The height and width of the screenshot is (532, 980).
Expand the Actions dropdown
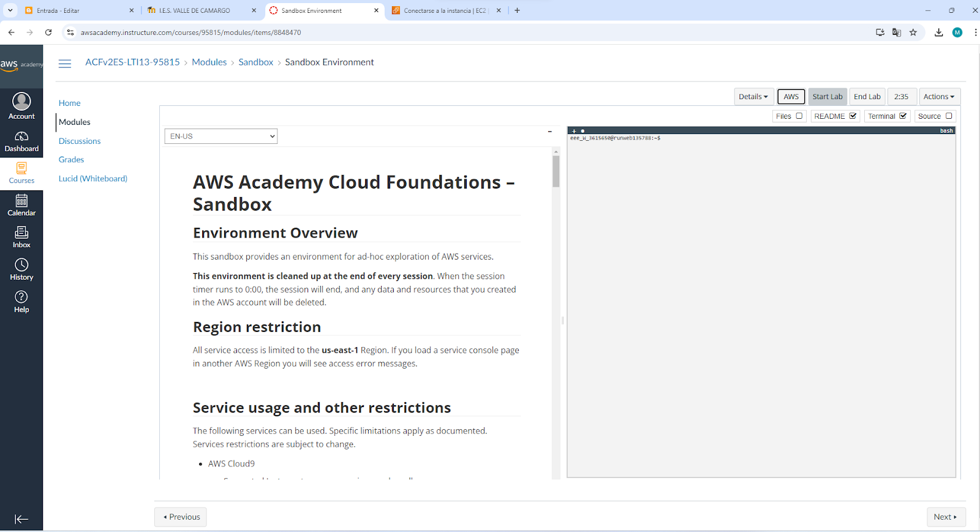click(940, 97)
